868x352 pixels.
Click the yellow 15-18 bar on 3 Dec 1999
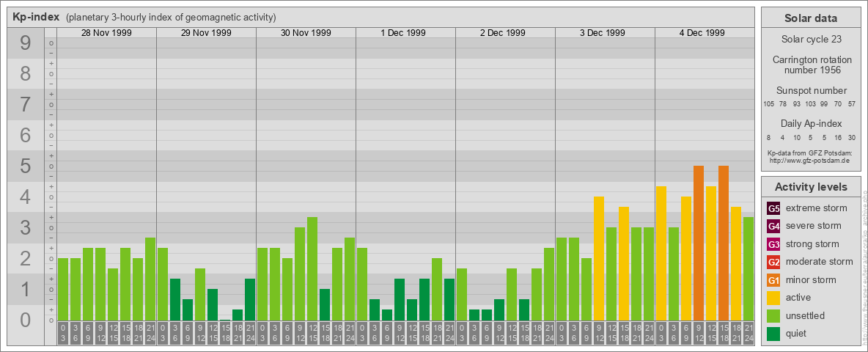(x=624, y=263)
